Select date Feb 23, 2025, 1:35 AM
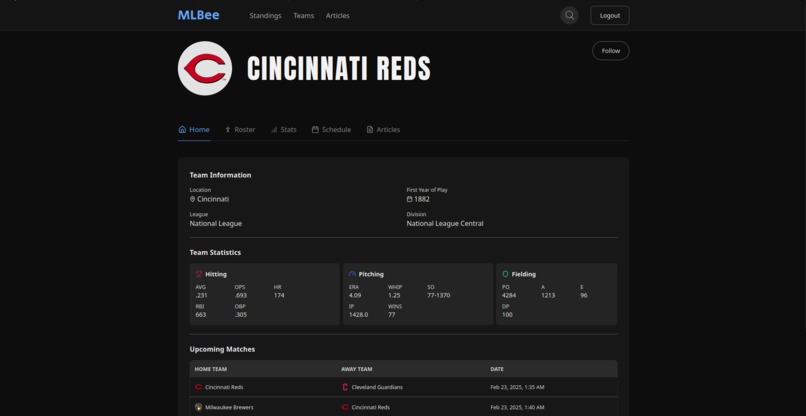Viewport: 806px width, 416px height. [x=517, y=387]
